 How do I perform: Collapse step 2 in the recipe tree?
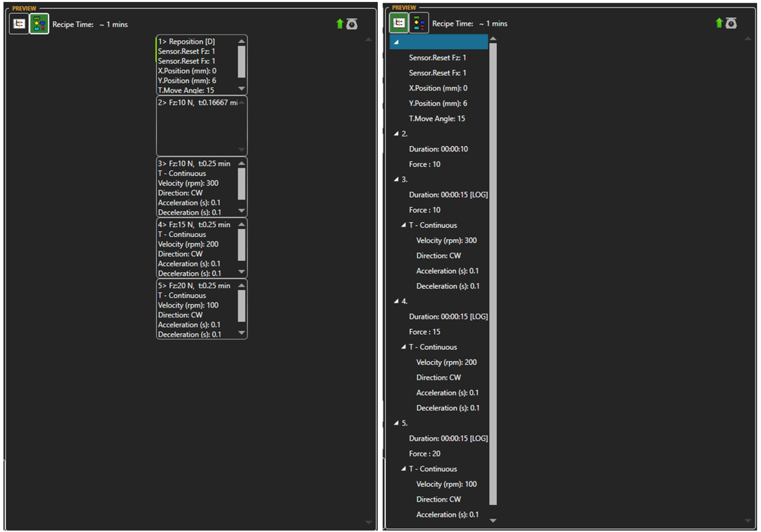click(x=394, y=133)
